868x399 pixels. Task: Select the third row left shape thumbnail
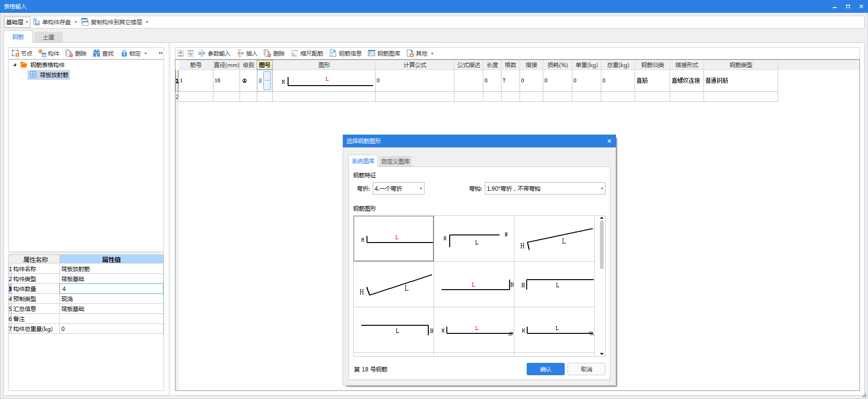click(394, 330)
